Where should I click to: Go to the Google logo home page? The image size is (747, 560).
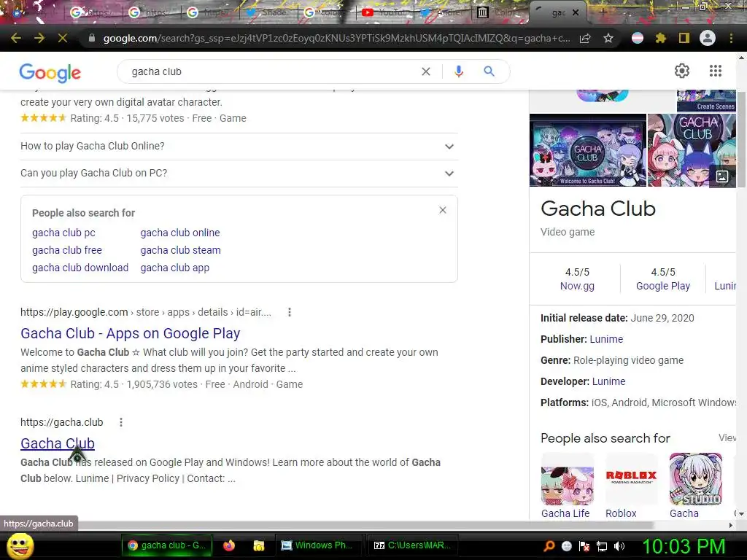click(50, 72)
